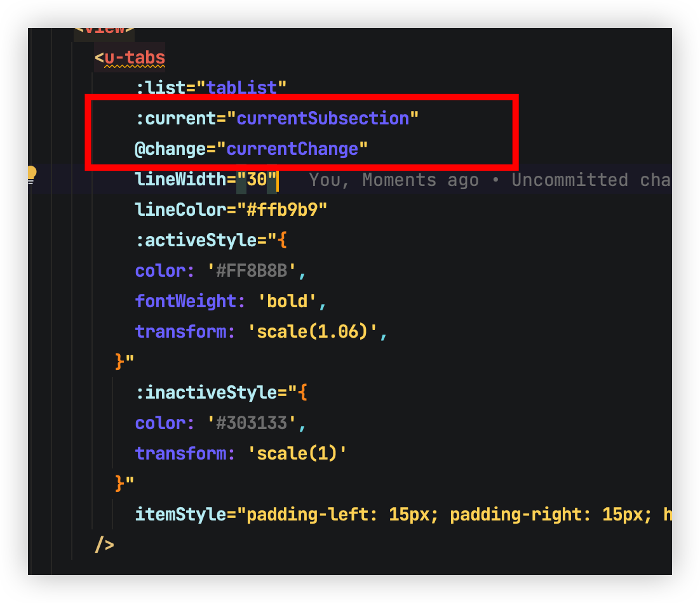The width and height of the screenshot is (700, 603).
Task: Click the u-tabs opening tag name
Action: coord(135,58)
